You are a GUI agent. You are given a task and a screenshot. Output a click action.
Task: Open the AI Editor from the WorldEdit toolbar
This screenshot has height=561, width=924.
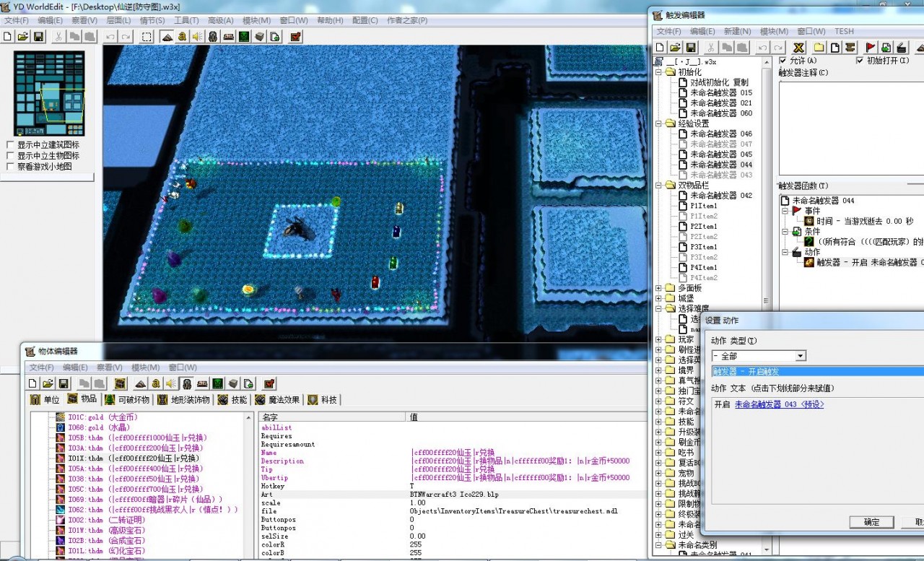(244, 36)
